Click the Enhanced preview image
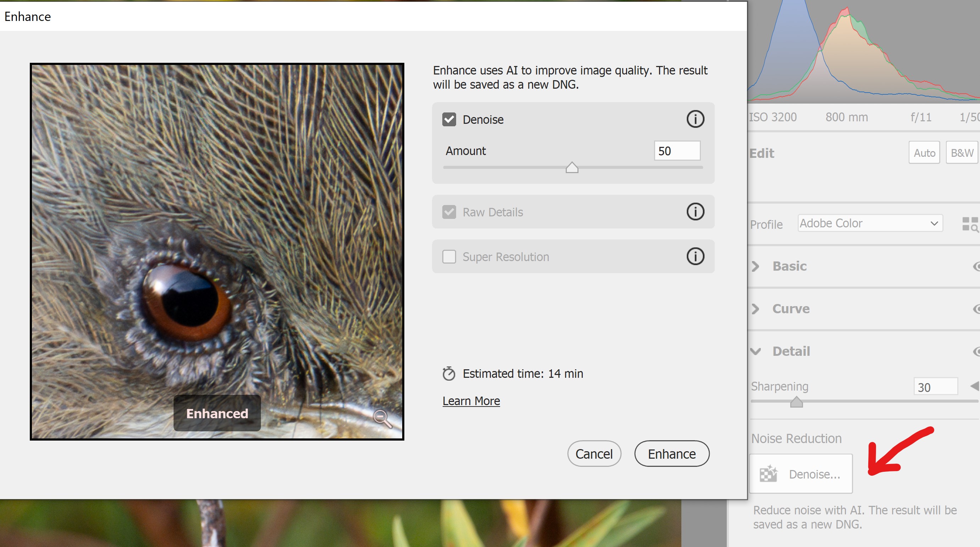This screenshot has width=980, height=547. tap(217, 252)
